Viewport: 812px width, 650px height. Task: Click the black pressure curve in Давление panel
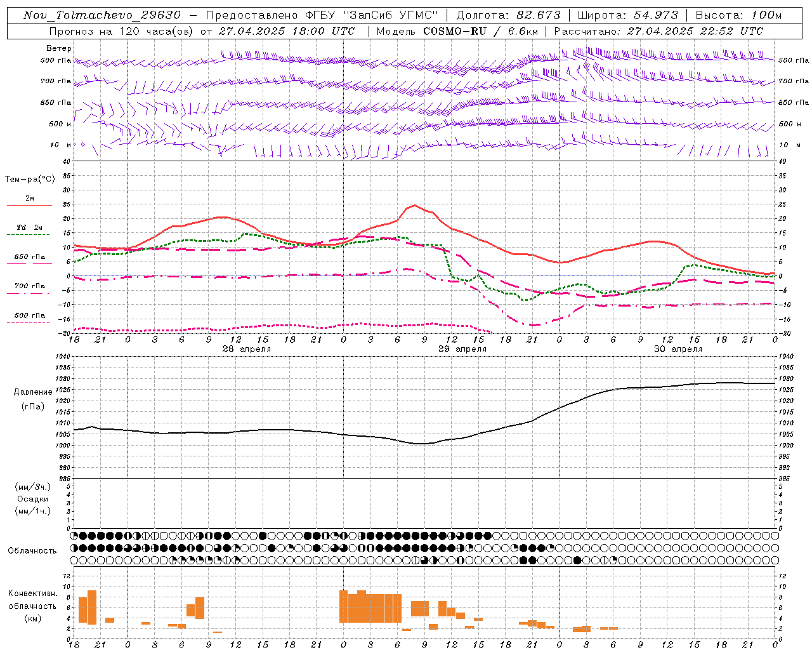424,442
